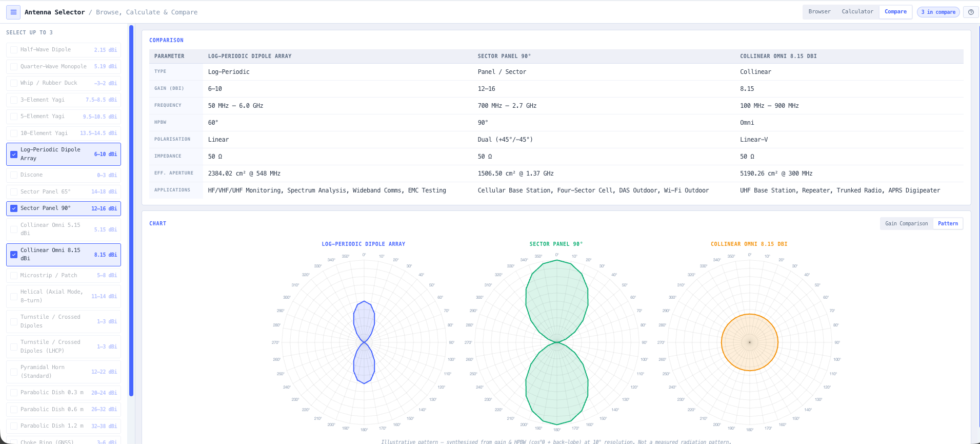Click the '3 in compare' badge
Image resolution: width=980 pixels, height=444 pixels.
point(938,12)
